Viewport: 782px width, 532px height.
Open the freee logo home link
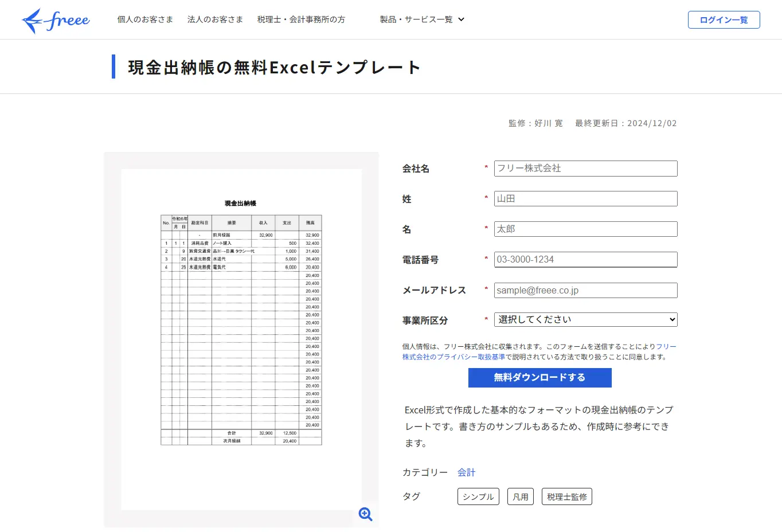tap(56, 21)
